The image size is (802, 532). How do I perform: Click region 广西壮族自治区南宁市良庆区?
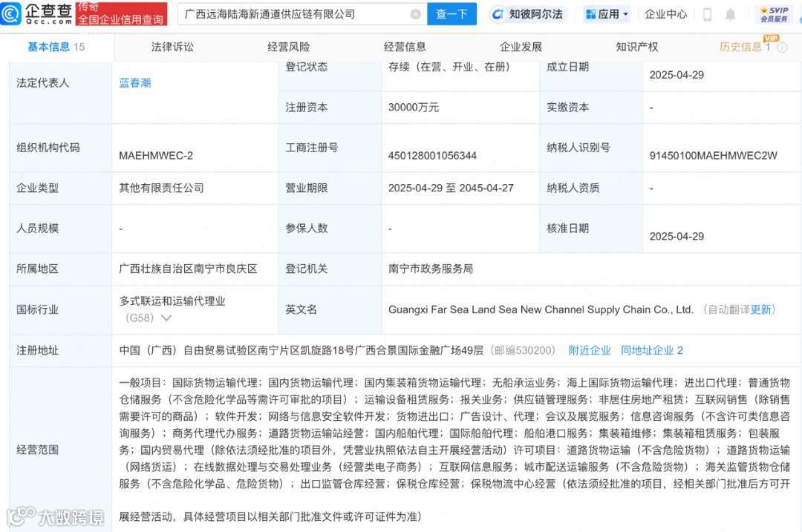[188, 269]
